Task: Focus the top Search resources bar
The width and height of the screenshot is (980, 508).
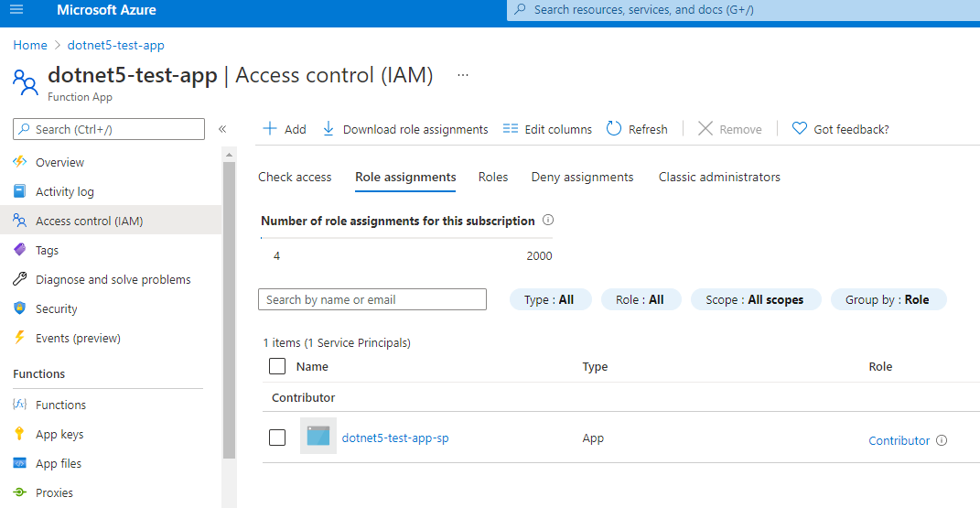Action: 743,10
